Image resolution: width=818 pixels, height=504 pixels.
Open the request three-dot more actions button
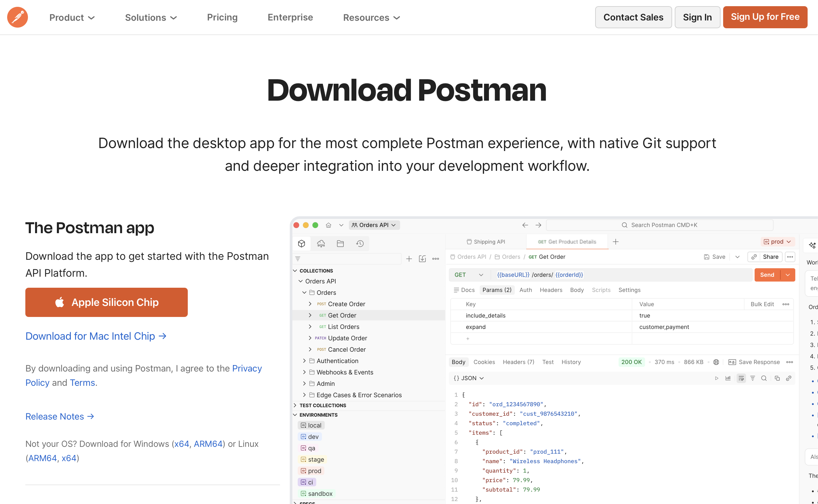[x=790, y=257]
